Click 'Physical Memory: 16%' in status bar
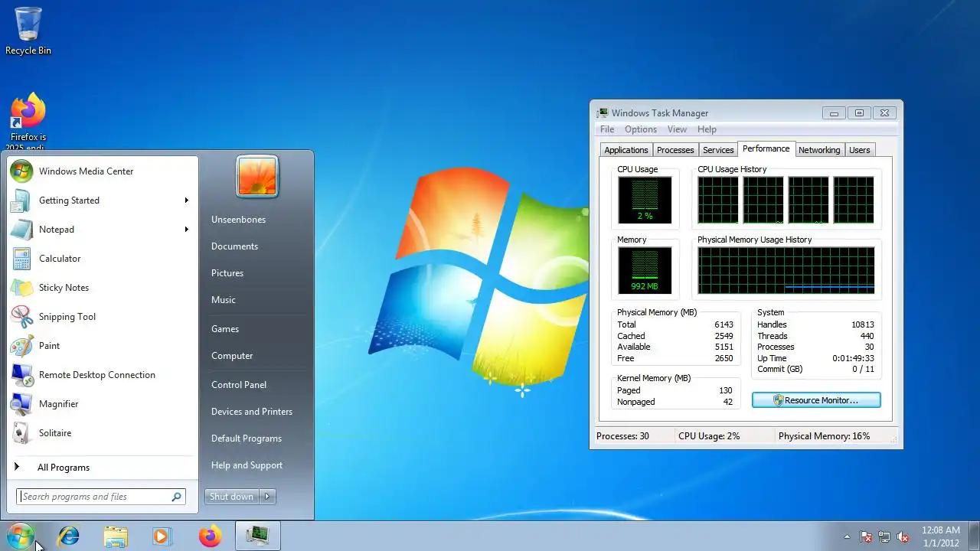Viewport: 980px width, 551px height. [x=824, y=436]
